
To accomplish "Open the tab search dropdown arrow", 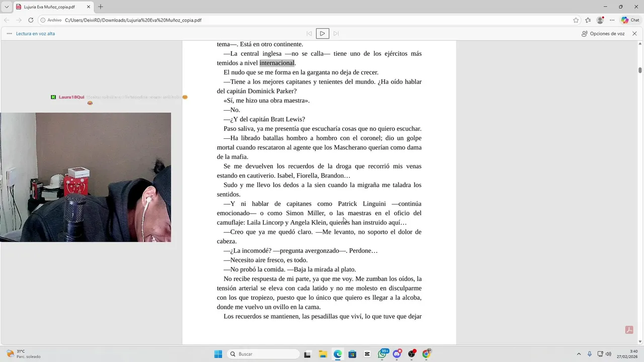I will pos(7,7).
